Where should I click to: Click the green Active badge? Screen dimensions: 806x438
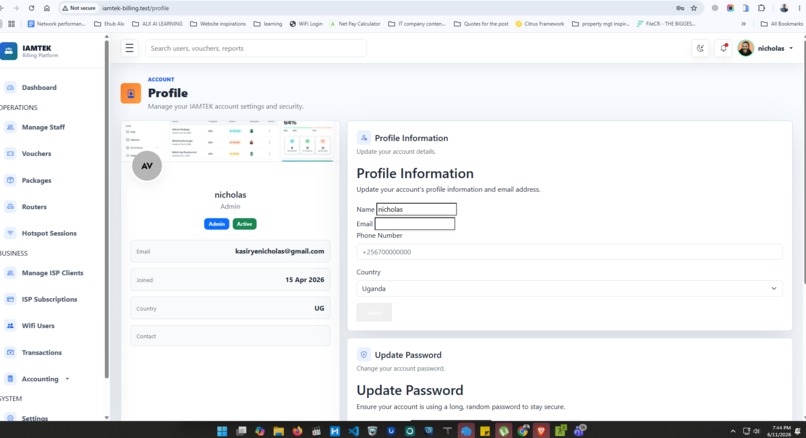pyautogui.click(x=244, y=224)
